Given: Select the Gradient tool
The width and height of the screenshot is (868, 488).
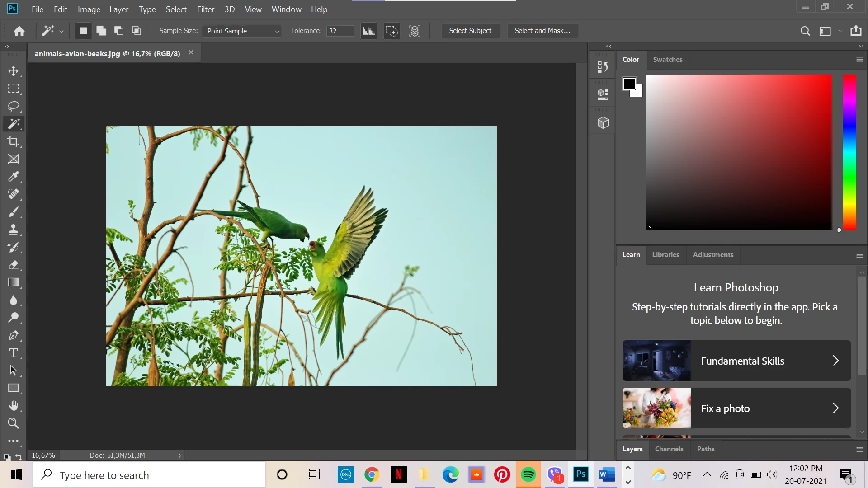Looking at the screenshot, I should click(14, 282).
